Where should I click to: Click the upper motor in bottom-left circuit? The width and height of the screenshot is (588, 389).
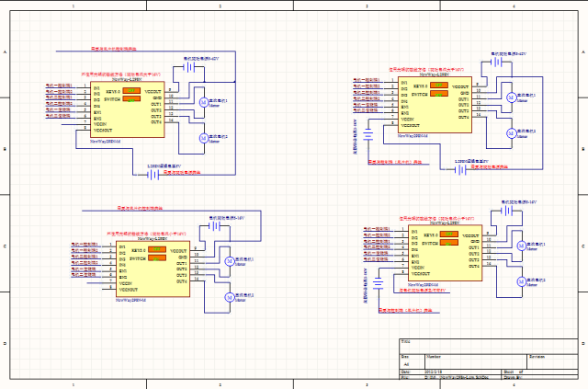click(230, 262)
